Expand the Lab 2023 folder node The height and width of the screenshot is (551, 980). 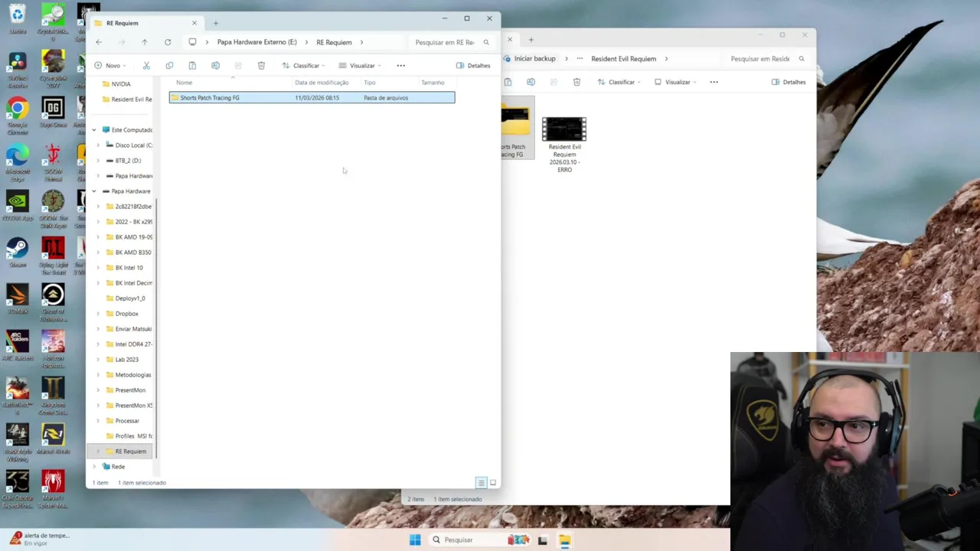tap(98, 360)
